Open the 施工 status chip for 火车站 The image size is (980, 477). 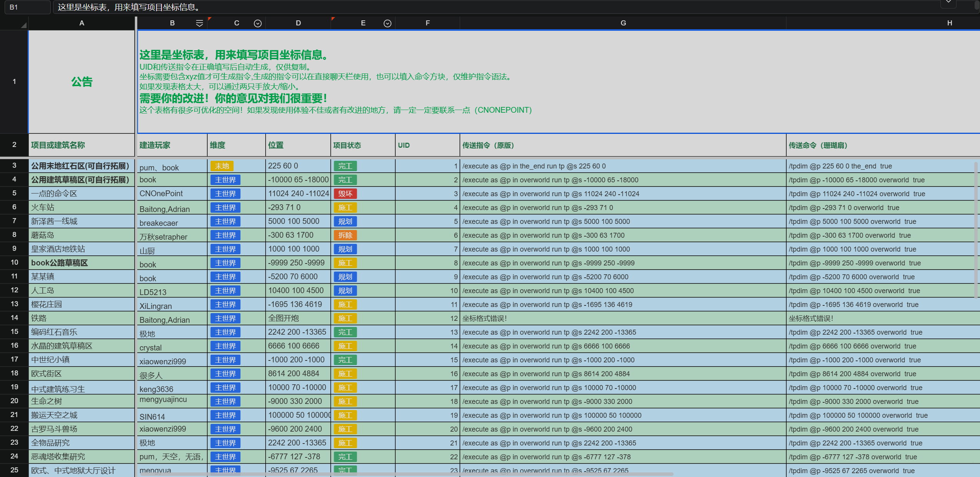click(345, 207)
